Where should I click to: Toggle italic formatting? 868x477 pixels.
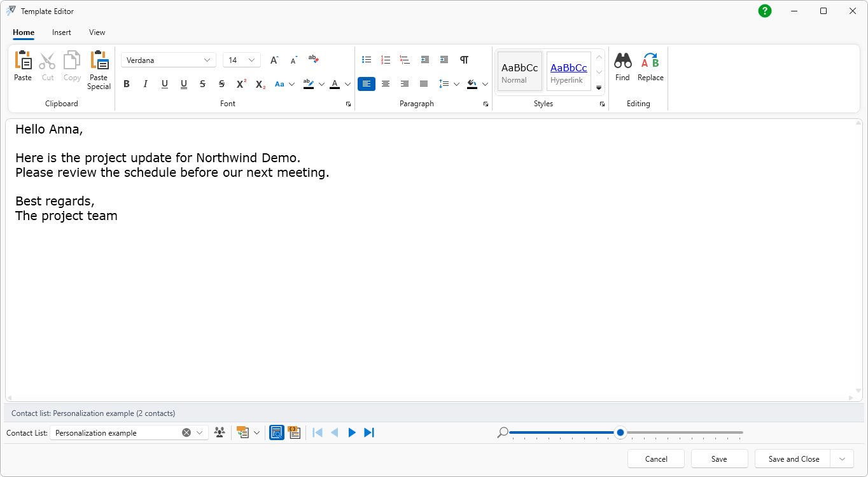(146, 84)
